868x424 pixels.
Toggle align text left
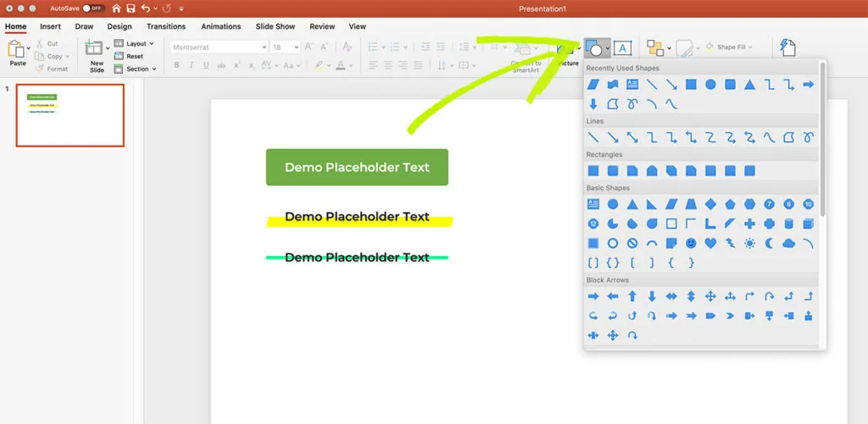coord(373,65)
